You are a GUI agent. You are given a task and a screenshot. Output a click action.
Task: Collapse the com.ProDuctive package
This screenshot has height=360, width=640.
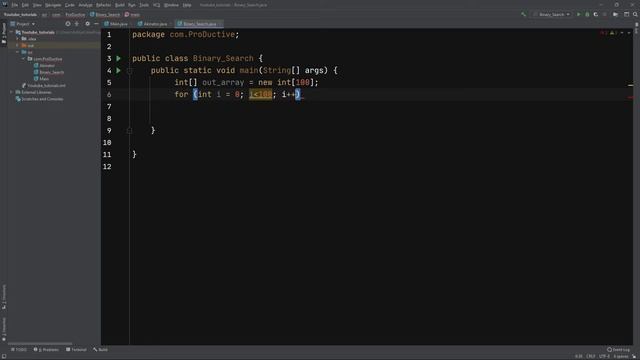23,59
